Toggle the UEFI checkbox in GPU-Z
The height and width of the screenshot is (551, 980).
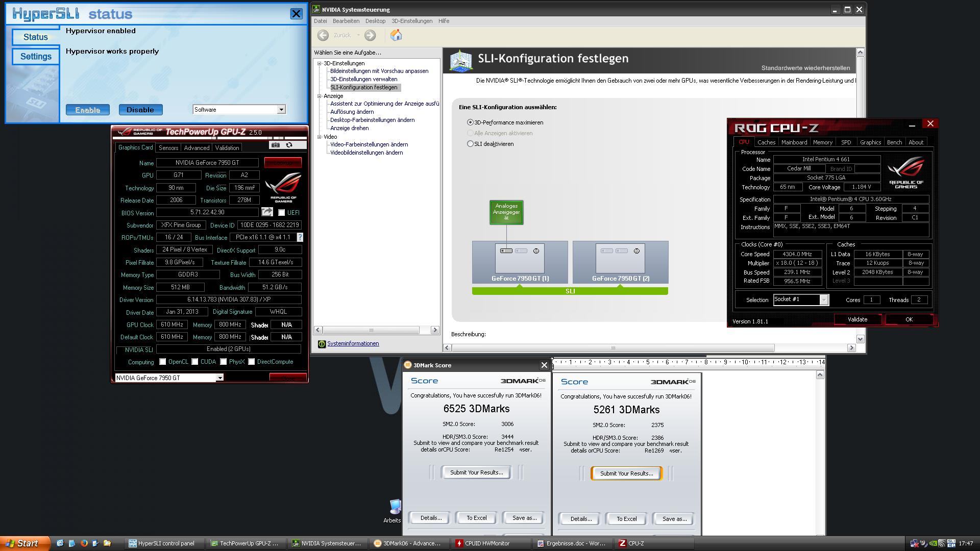coord(281,213)
